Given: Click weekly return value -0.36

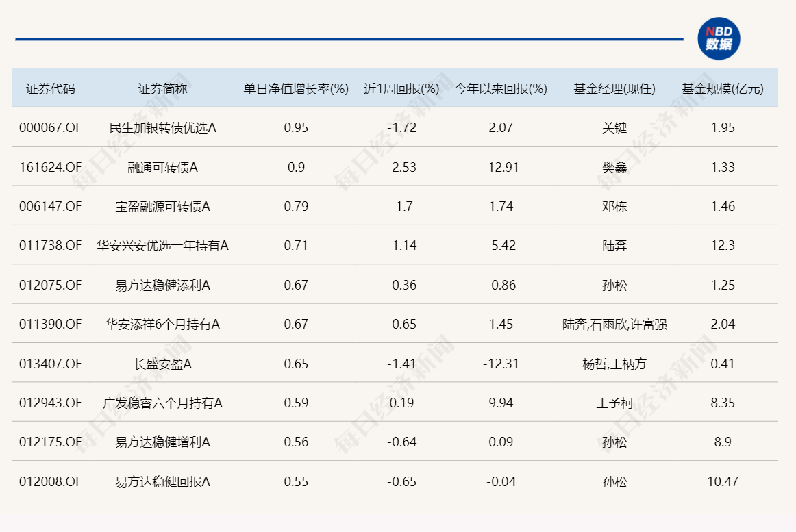Looking at the screenshot, I should pyautogui.click(x=401, y=285).
